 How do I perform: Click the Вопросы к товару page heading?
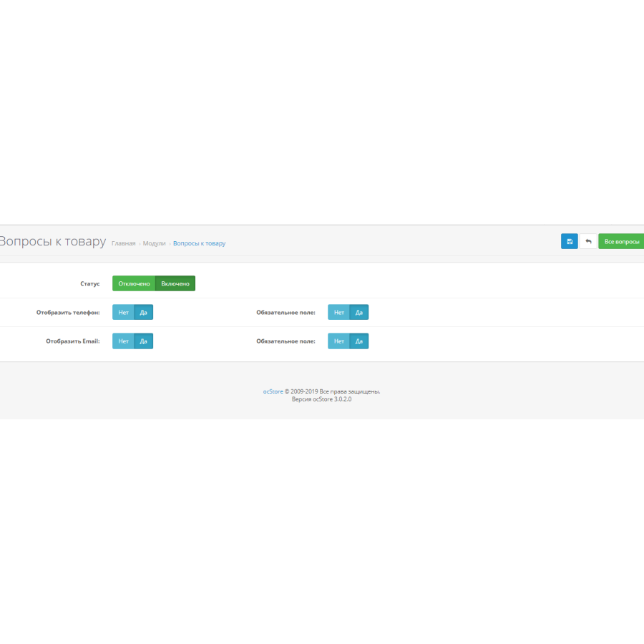click(x=52, y=241)
